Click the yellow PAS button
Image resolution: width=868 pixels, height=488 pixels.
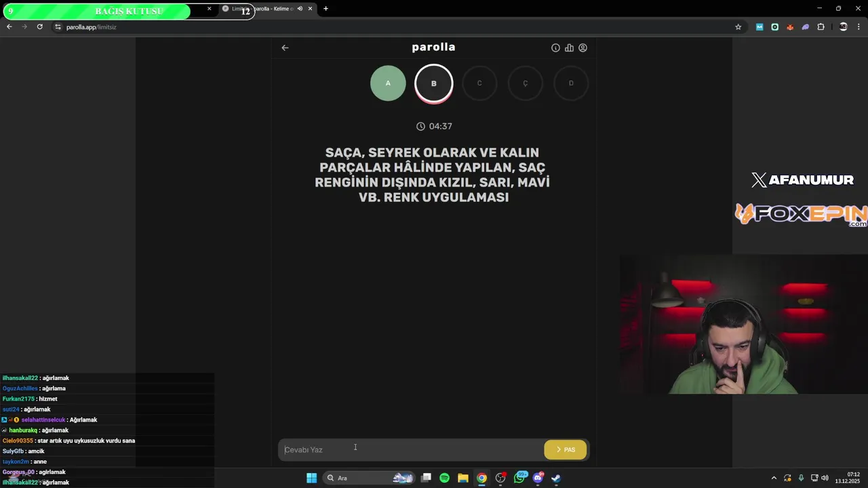[566, 449]
